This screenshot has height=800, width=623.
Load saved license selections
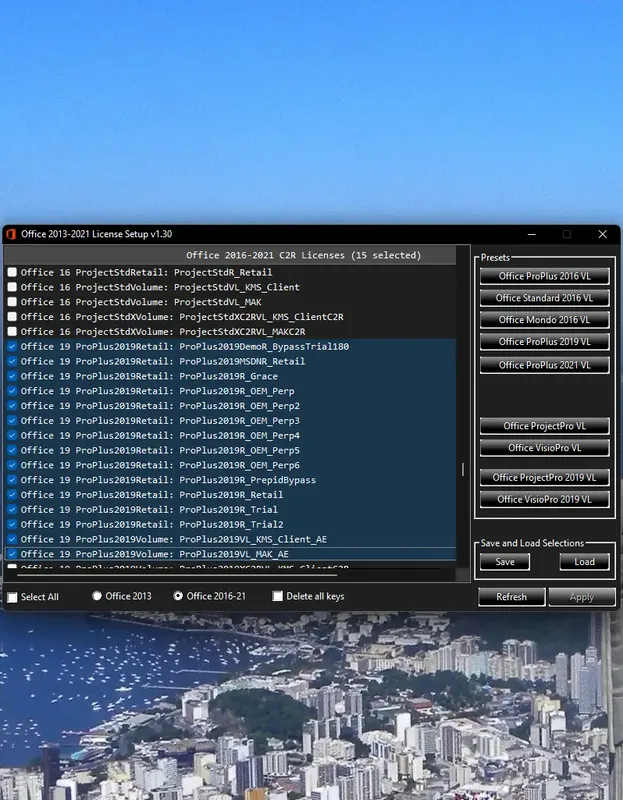click(x=584, y=562)
